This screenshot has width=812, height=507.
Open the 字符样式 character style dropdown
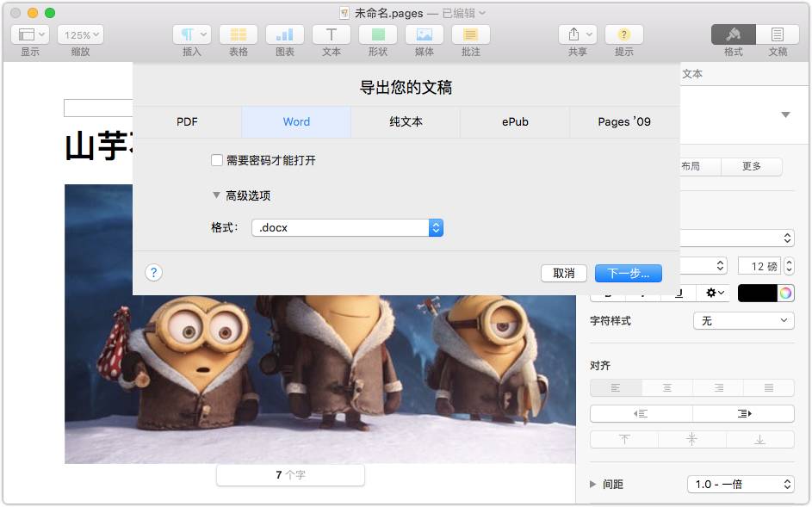tap(744, 321)
